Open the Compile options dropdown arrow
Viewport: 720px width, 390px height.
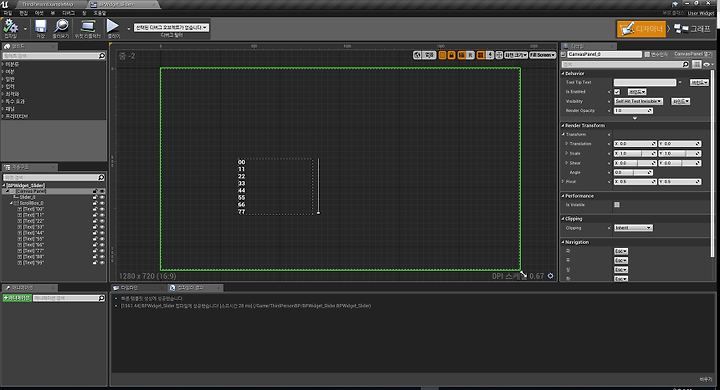click(x=25, y=28)
